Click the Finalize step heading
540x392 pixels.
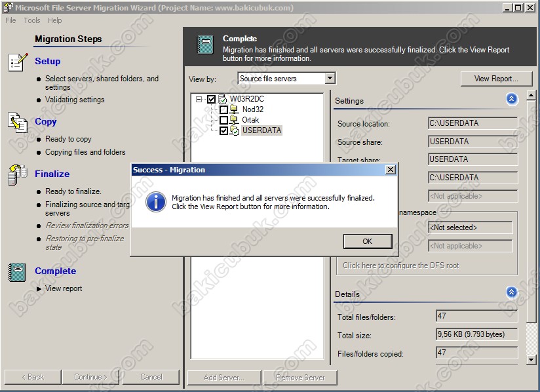pos(52,174)
